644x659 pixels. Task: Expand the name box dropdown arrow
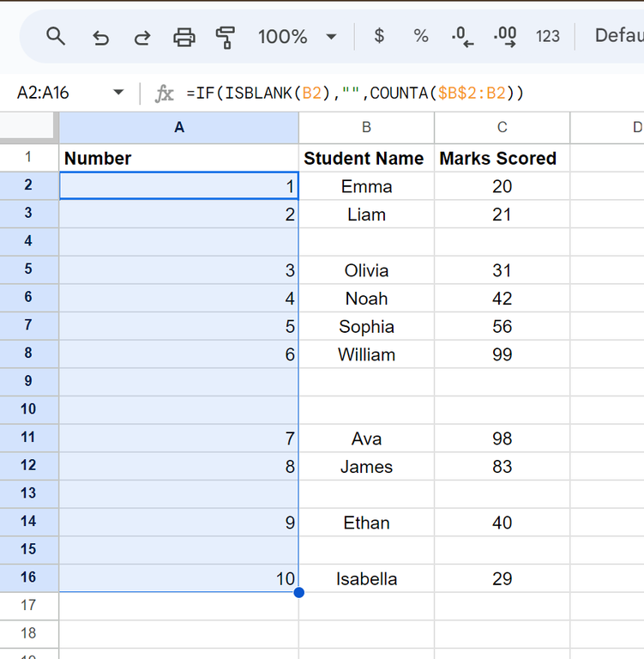click(117, 94)
